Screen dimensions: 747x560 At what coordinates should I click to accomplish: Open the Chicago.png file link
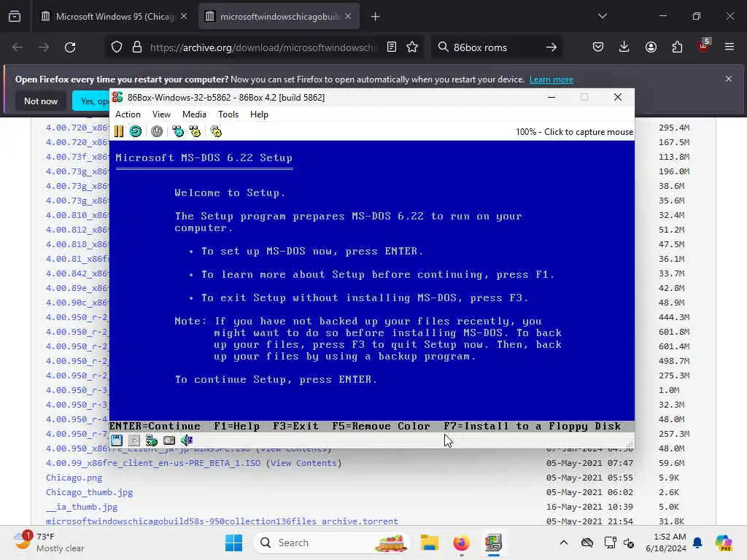pyautogui.click(x=74, y=478)
